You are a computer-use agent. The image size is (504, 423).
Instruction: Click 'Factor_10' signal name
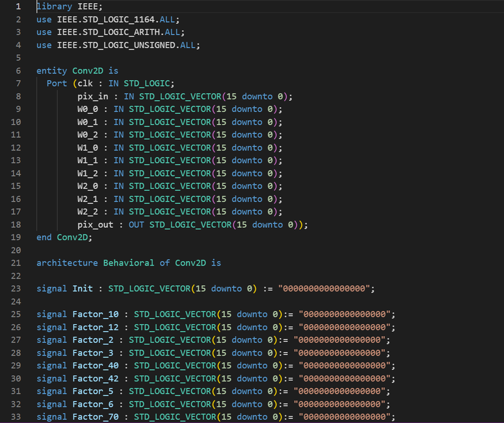(95, 314)
